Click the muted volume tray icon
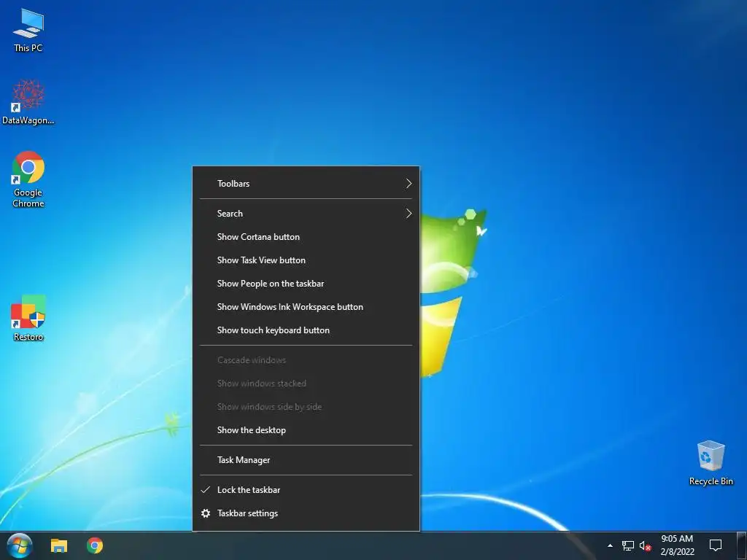This screenshot has width=747, height=560. (x=645, y=545)
